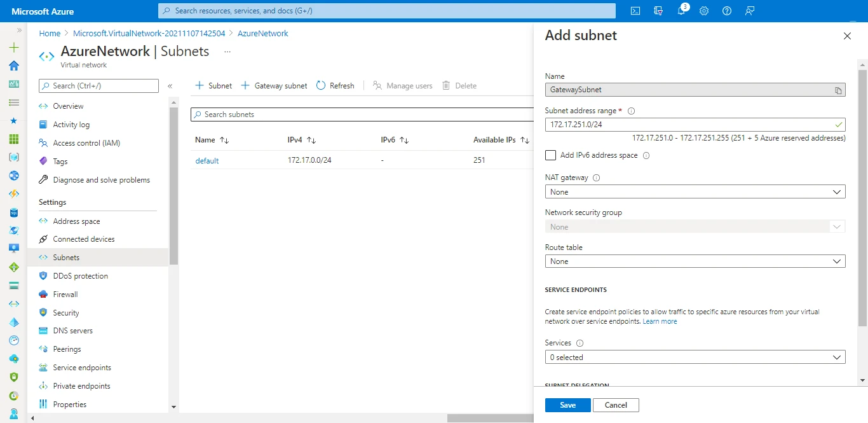Open the Services dropdown showing 0 selected

pos(695,357)
